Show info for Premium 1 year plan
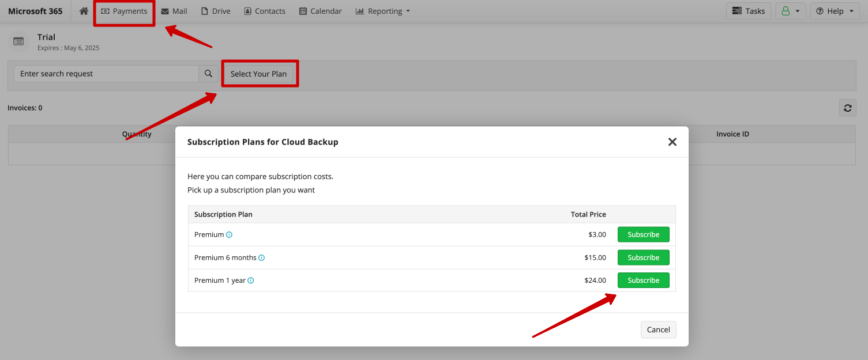Viewport: 868px width, 360px height. 251,281
